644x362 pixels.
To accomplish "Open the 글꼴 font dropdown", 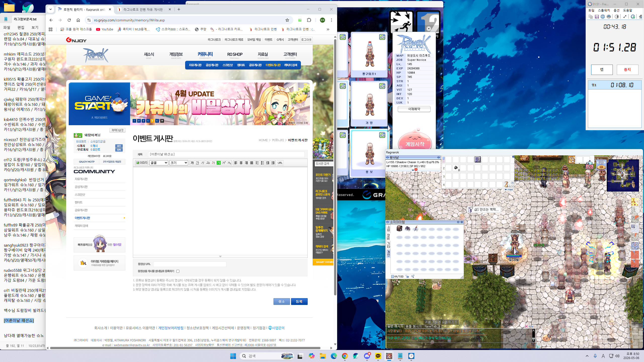I will click(x=159, y=163).
